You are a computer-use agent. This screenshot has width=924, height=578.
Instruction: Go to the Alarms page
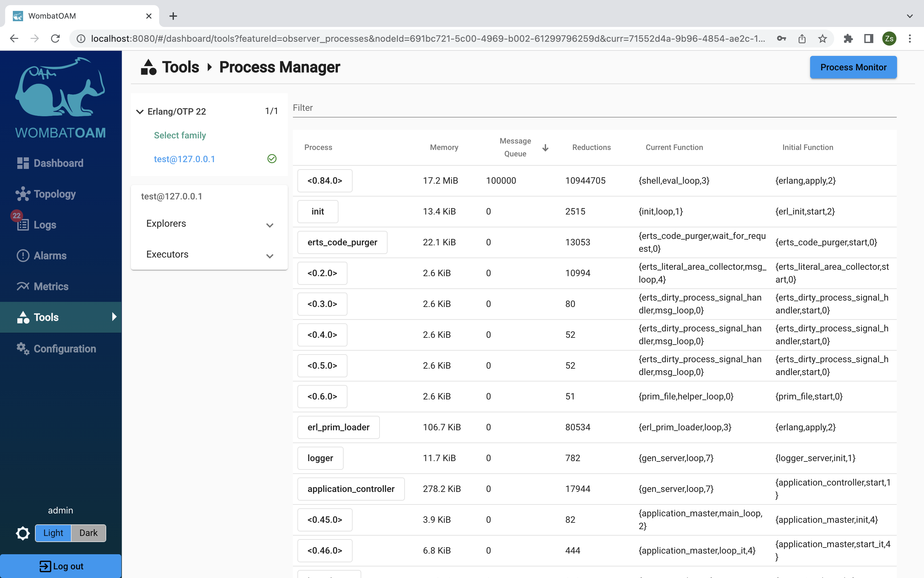coord(42,256)
